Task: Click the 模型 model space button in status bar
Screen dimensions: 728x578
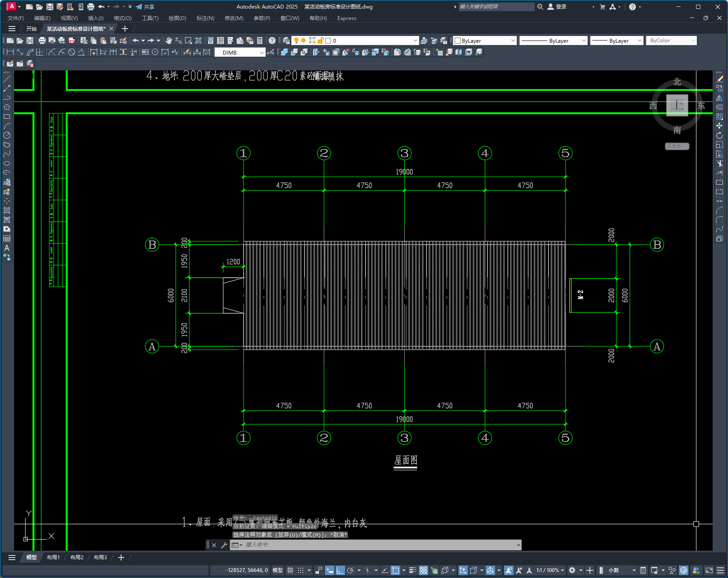Action: click(x=278, y=570)
